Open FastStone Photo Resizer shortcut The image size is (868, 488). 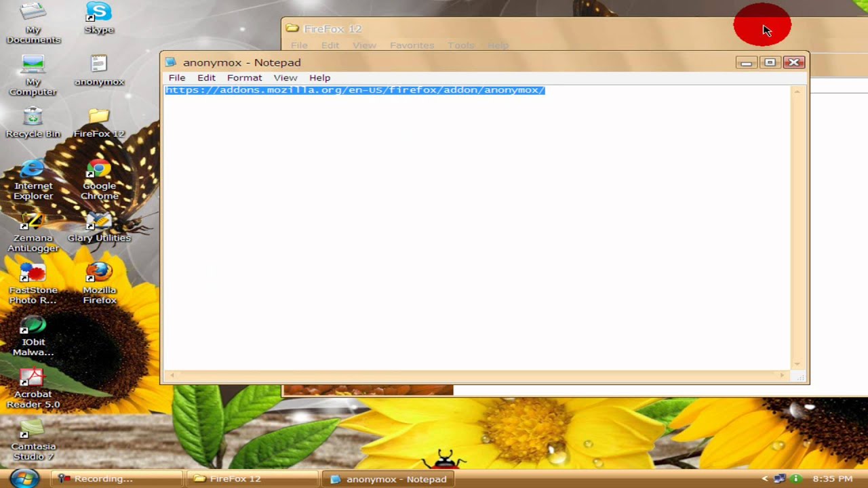click(x=33, y=284)
